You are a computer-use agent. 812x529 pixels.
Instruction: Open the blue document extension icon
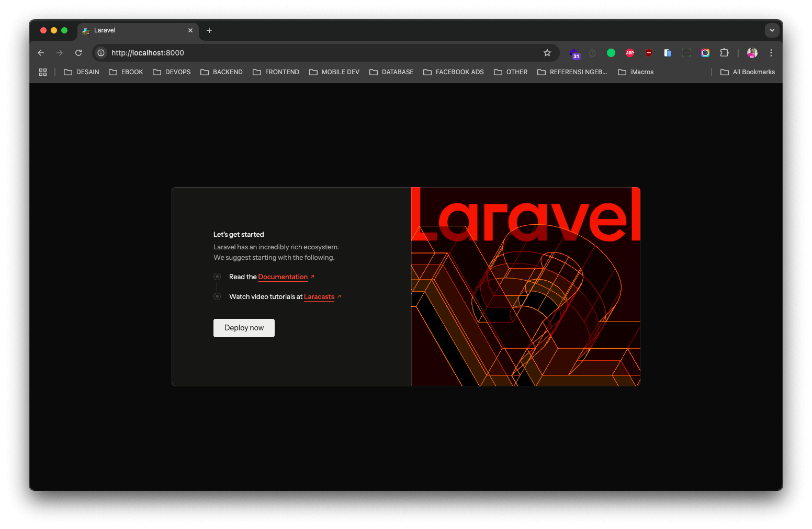[668, 53]
